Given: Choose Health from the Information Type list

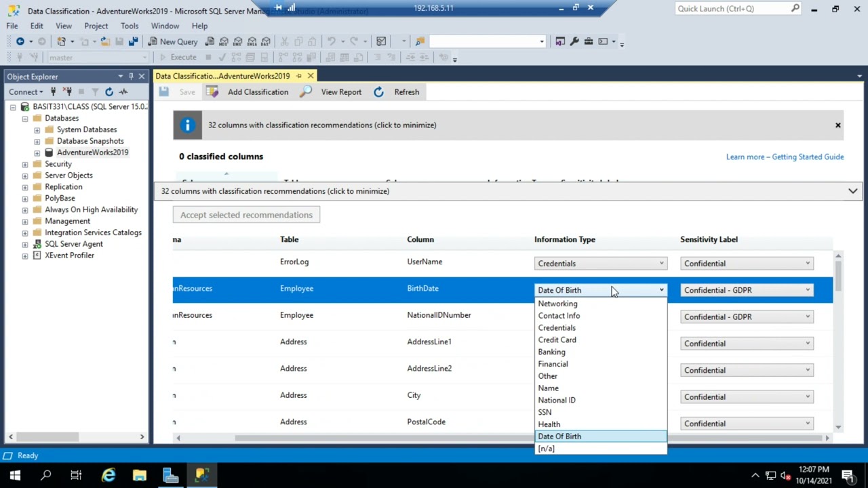Looking at the screenshot, I should [601, 424].
